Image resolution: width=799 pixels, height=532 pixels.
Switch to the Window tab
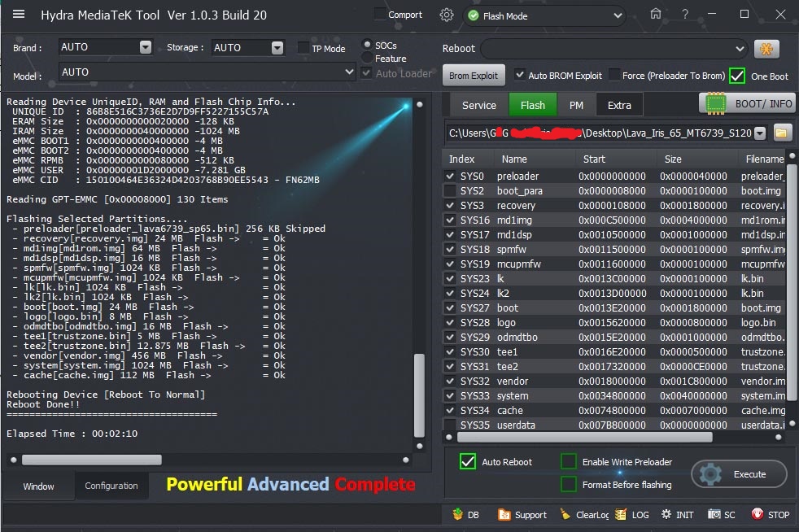pyautogui.click(x=39, y=486)
